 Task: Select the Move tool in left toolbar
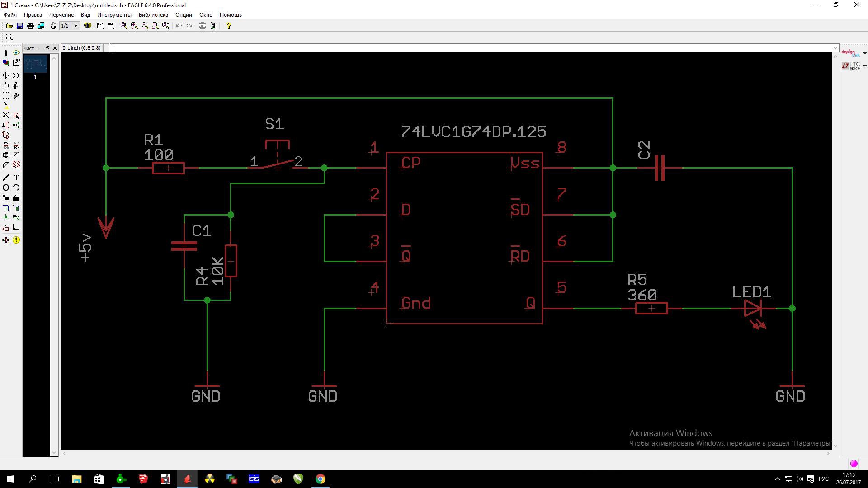point(6,75)
